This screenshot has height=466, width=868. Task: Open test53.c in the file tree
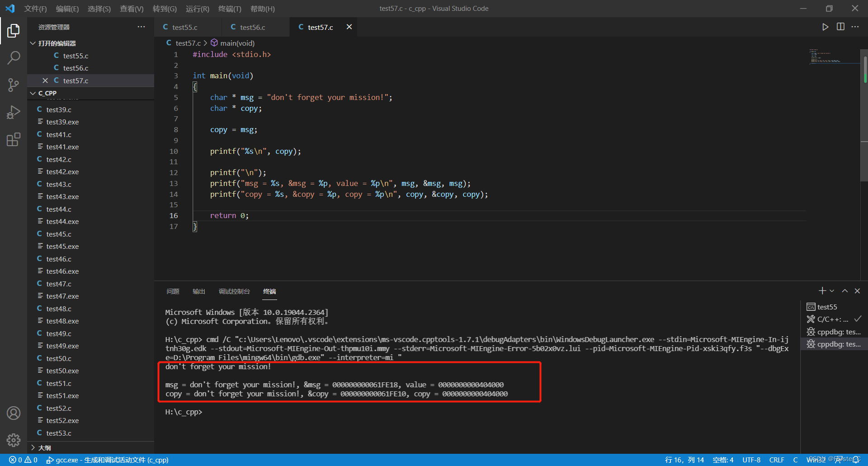click(90, 433)
